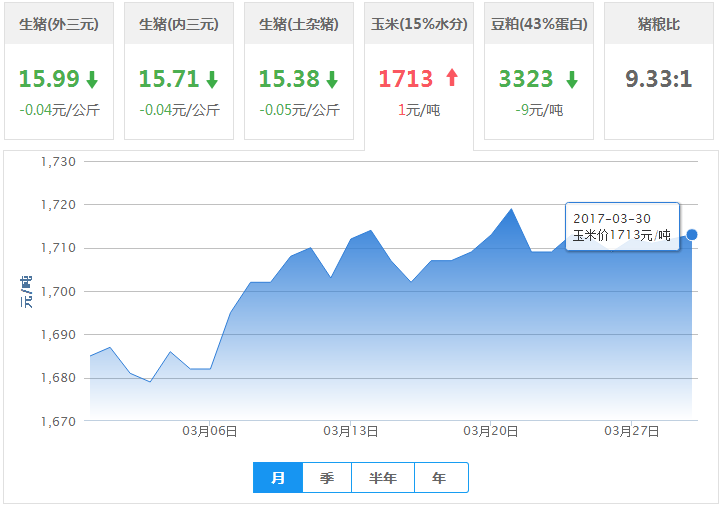Viewport: 723px width, 508px height.
Task: Click the green down arrow beside 15.38
Action: 332,79
